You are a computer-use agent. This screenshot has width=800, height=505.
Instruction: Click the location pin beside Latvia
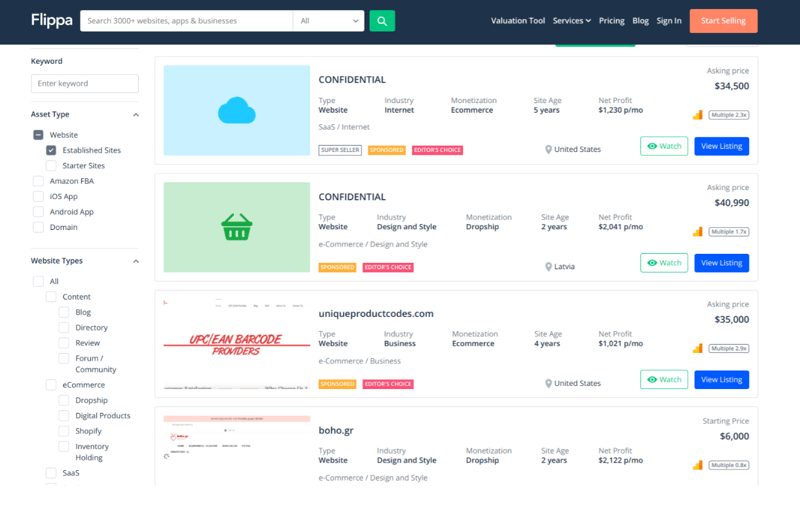tap(548, 267)
